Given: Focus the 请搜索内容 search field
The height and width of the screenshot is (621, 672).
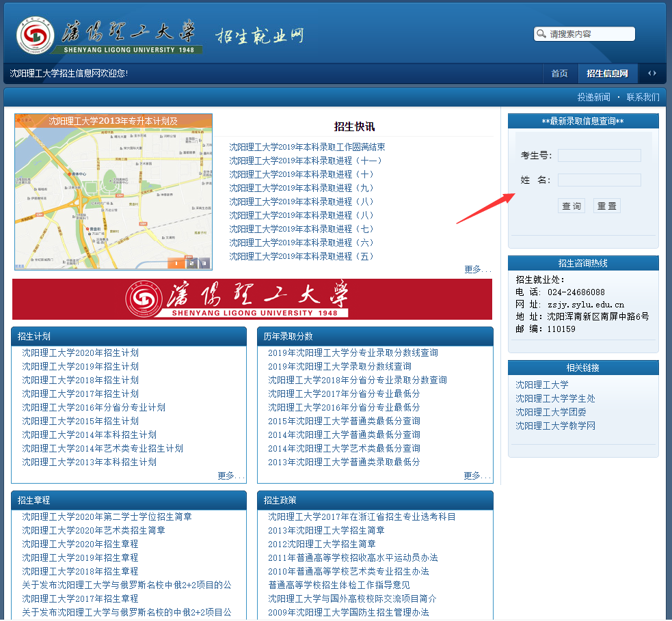Looking at the screenshot, I should point(584,34).
